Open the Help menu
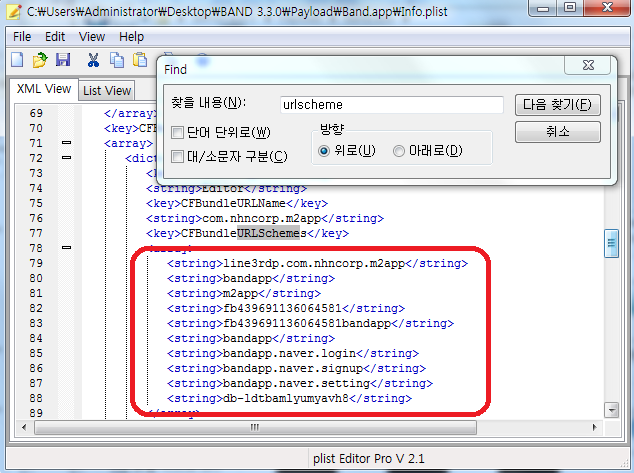The width and height of the screenshot is (634, 473). pyautogui.click(x=131, y=37)
